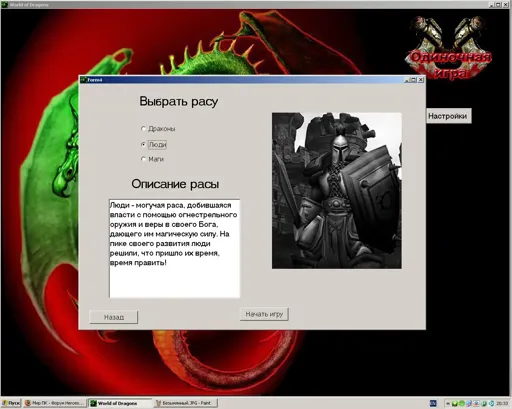Minimize the World of Dragons main window
512x409 pixels.
point(492,5)
